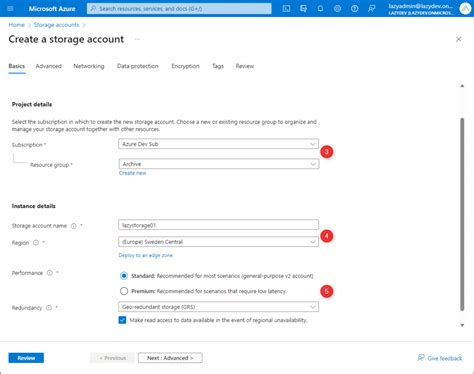
Task: Switch to the Encryption tab
Action: (x=185, y=66)
